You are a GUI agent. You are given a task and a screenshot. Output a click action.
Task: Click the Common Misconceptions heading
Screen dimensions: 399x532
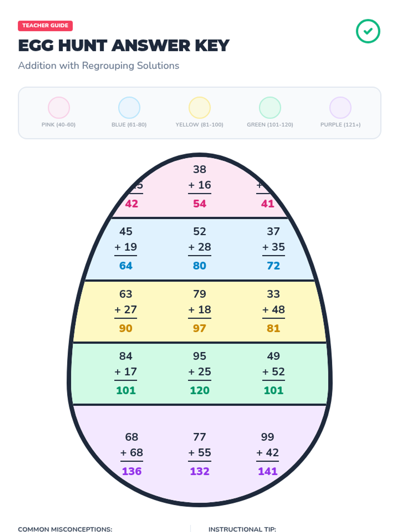(65, 529)
